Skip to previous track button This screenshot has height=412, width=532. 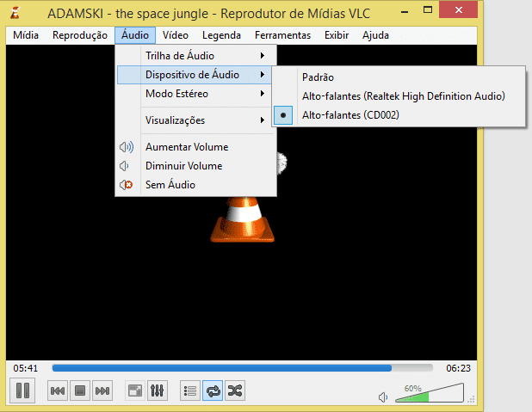58,390
